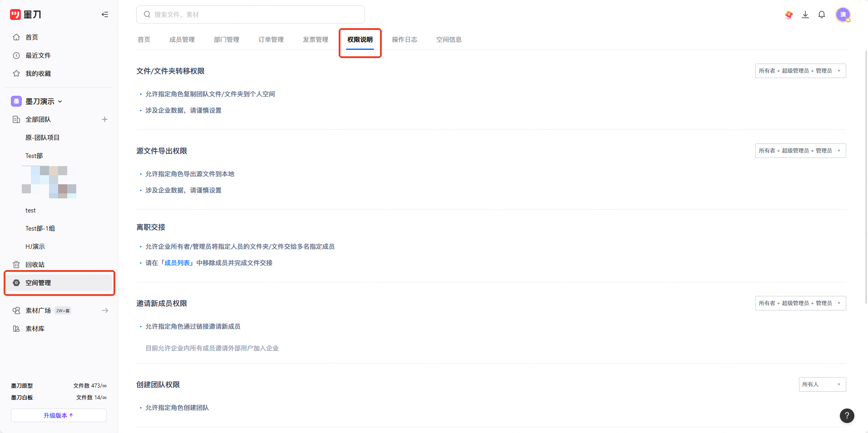The width and height of the screenshot is (868, 433).
Task: Open role dropdown for 邀请新成员权限
Action: tap(801, 303)
